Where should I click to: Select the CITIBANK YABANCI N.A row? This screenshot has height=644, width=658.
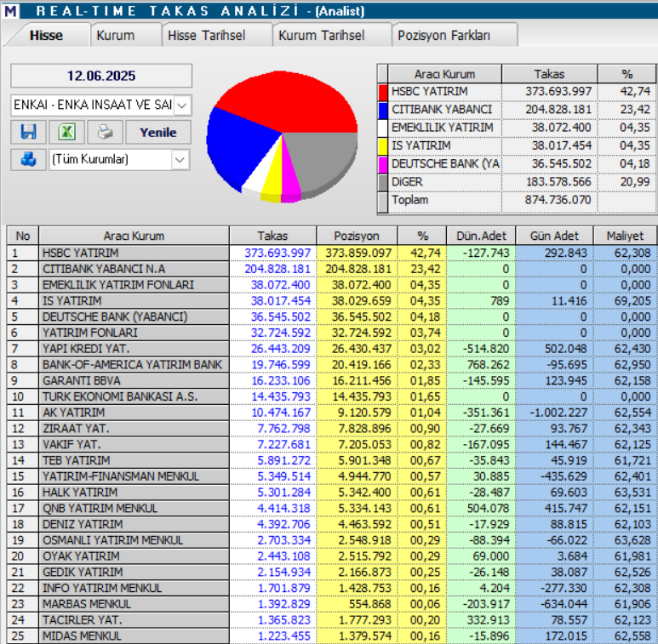coord(332,269)
